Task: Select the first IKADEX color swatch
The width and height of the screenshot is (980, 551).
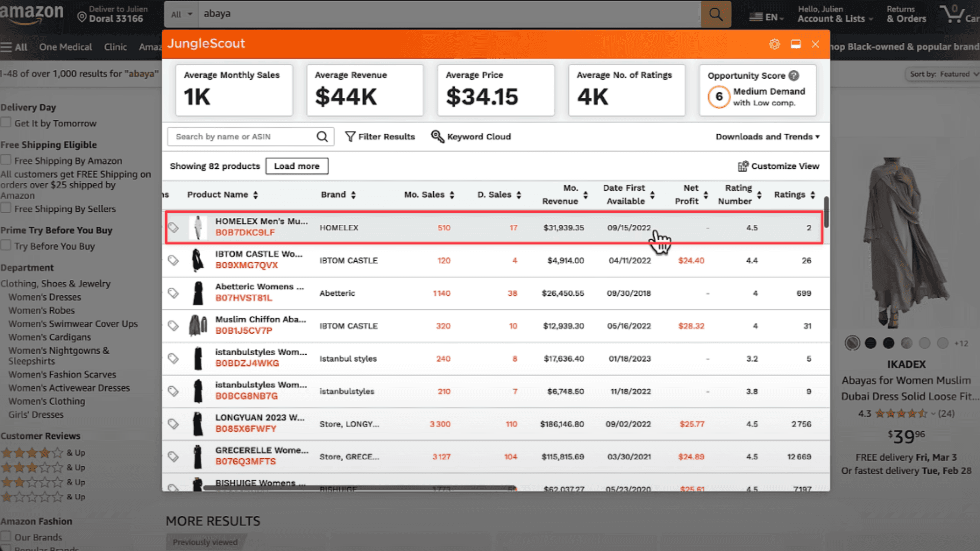Action: pos(852,343)
